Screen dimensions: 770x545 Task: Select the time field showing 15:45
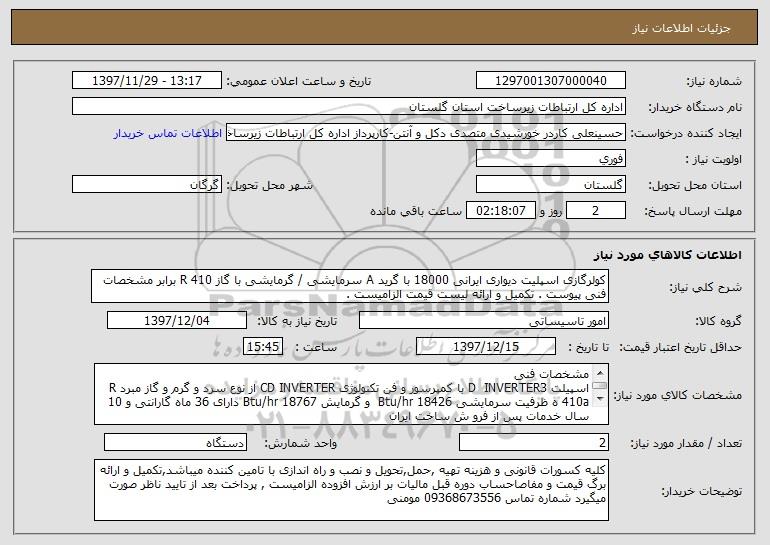click(263, 347)
